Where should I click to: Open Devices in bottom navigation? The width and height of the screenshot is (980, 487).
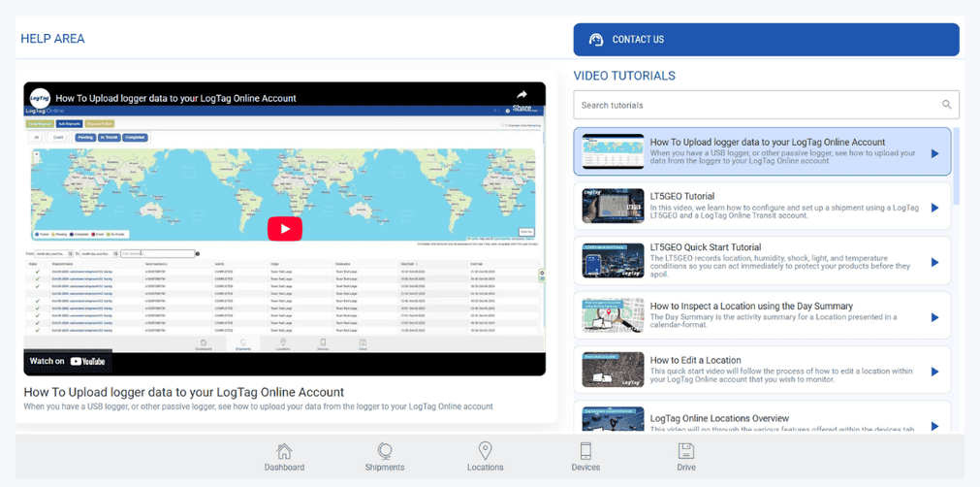point(585,458)
